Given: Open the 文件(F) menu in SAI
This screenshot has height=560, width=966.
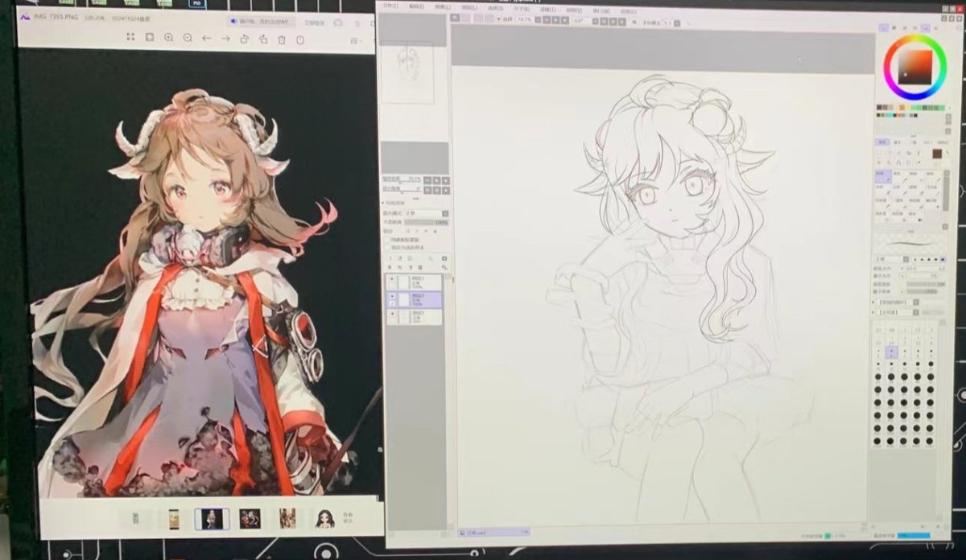Looking at the screenshot, I should point(391,6).
